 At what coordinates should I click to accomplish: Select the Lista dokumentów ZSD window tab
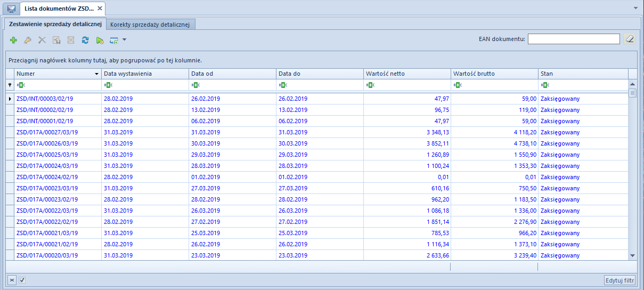point(62,9)
